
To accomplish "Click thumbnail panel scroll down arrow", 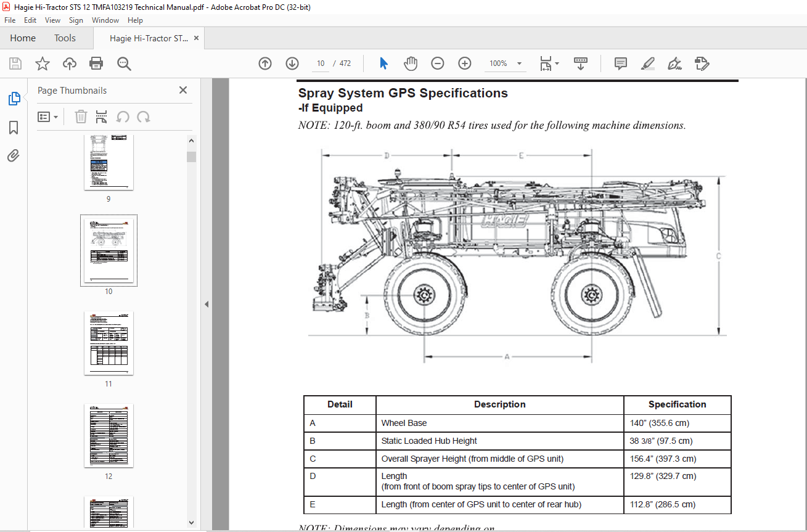I will click(x=191, y=523).
